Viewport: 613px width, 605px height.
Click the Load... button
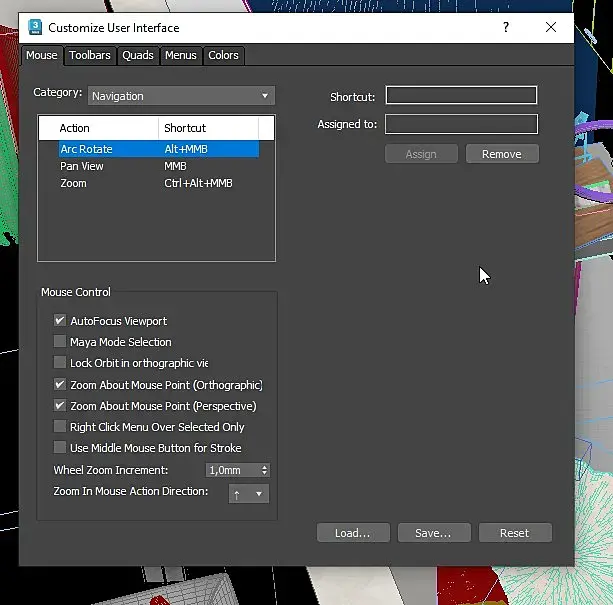coord(353,533)
